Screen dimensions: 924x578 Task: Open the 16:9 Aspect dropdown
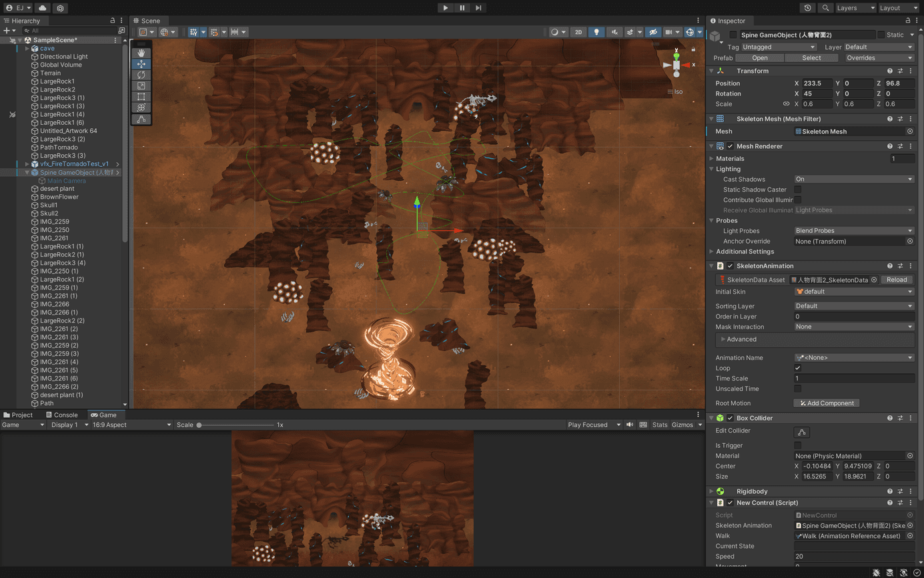(131, 424)
